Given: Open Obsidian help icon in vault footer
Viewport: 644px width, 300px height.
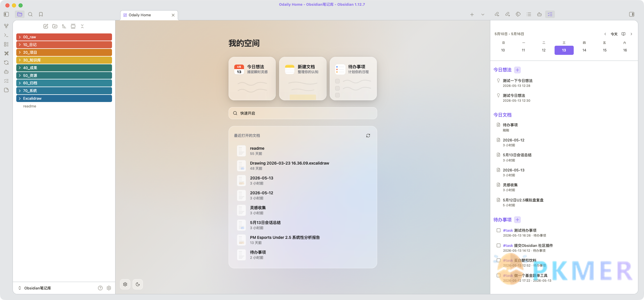Looking at the screenshot, I should (x=100, y=288).
